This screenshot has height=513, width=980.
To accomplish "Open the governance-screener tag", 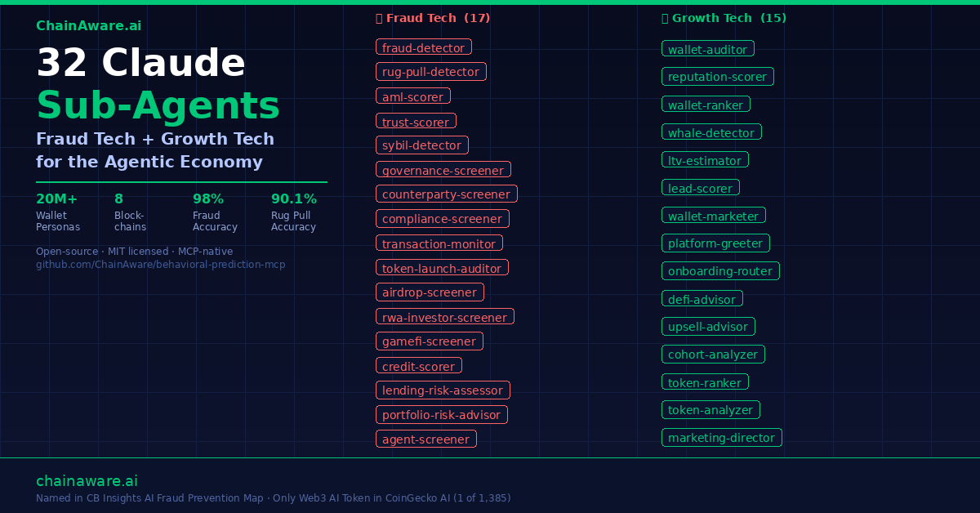I will coord(443,170).
